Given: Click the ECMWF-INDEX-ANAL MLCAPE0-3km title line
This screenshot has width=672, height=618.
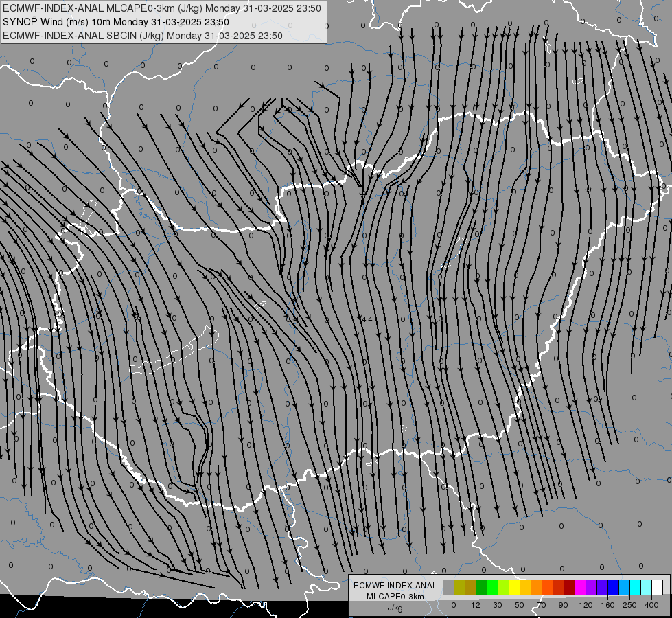Looking at the screenshot, I should [162, 8].
